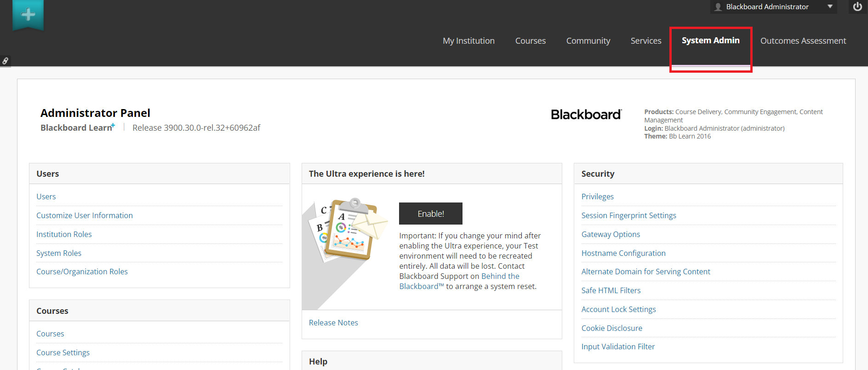Open Account Lock Settings link
The height and width of the screenshot is (370, 868).
(618, 309)
